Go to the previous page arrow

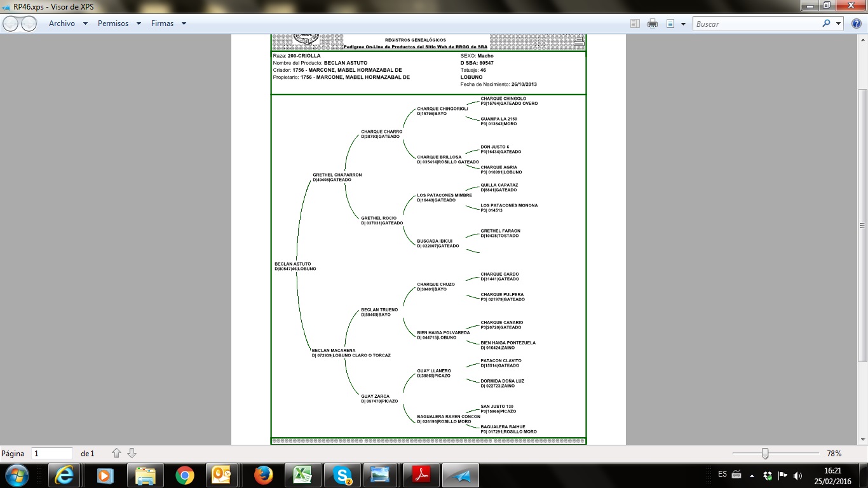click(116, 453)
